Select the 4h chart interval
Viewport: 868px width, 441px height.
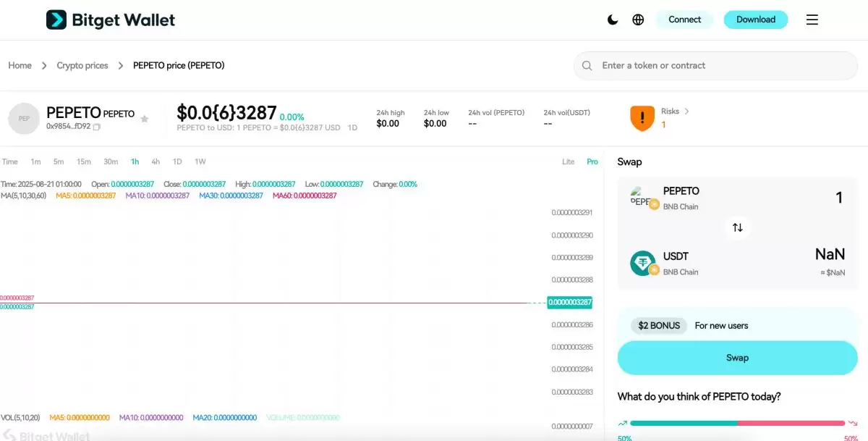click(156, 161)
